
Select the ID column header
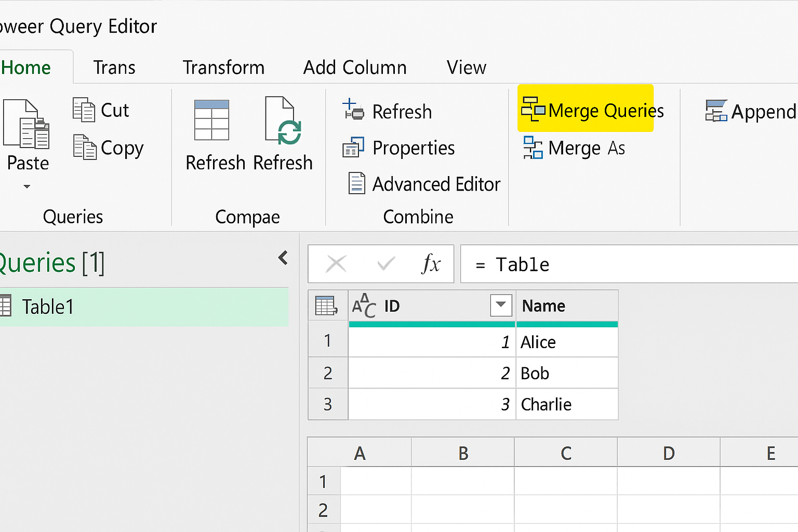point(432,306)
